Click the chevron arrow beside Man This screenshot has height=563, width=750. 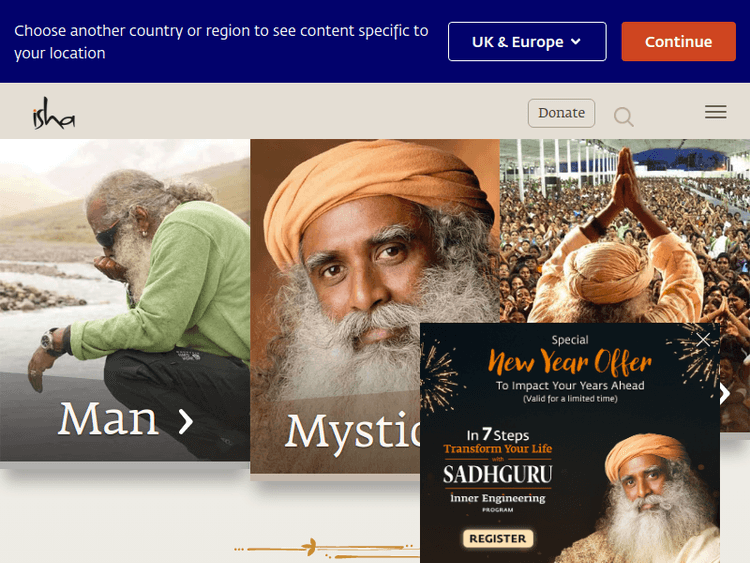pyautogui.click(x=186, y=421)
